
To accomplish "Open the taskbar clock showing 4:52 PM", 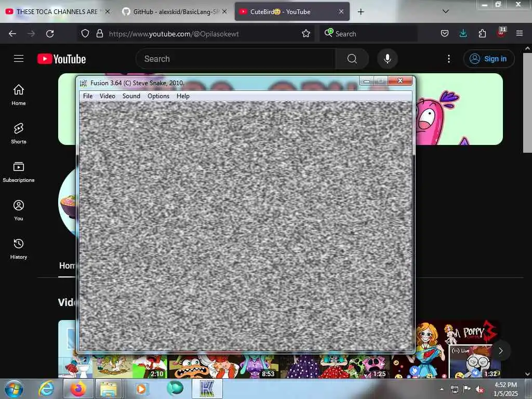I will [x=506, y=390].
